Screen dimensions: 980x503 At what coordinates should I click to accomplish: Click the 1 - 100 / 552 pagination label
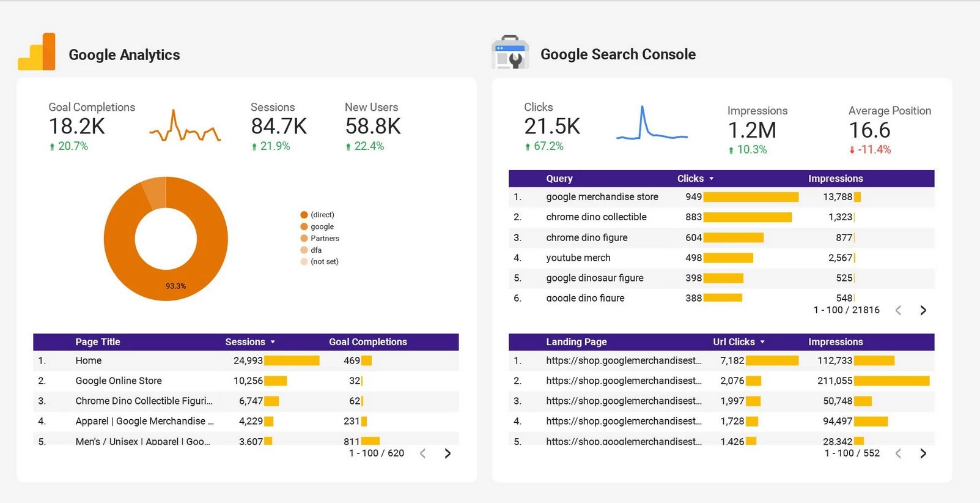tap(852, 453)
